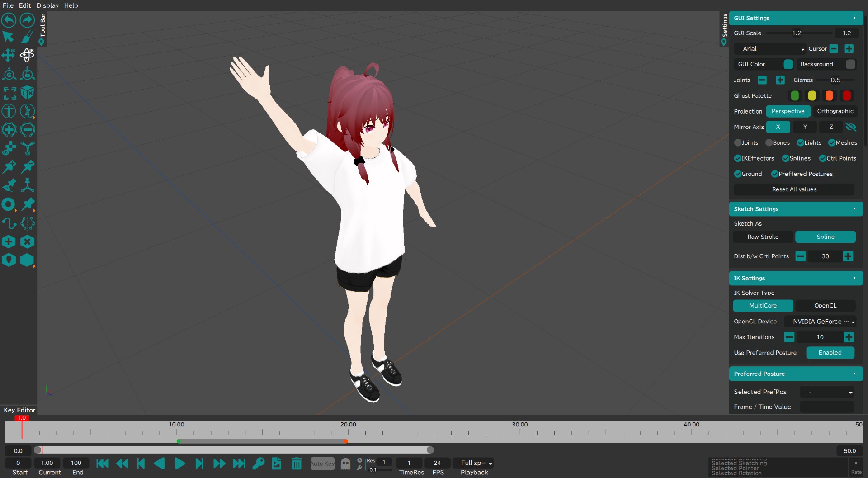Click the play forward button
The height and width of the screenshot is (478, 868).
coord(179,464)
